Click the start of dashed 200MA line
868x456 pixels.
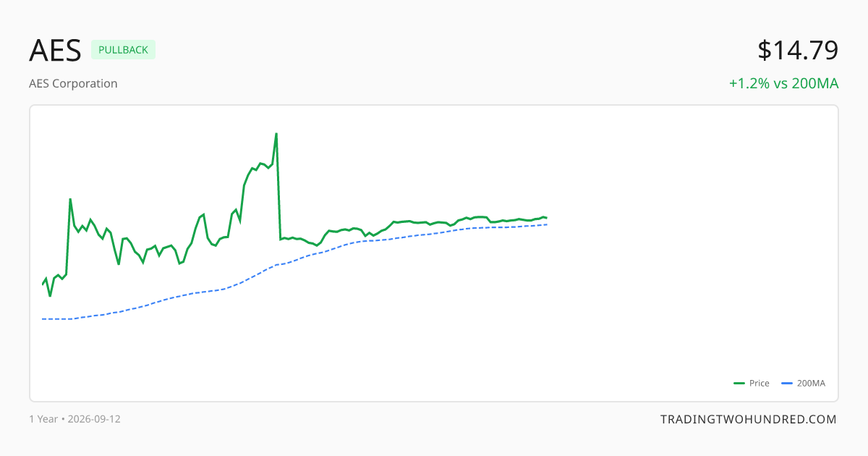pyautogui.click(x=43, y=318)
